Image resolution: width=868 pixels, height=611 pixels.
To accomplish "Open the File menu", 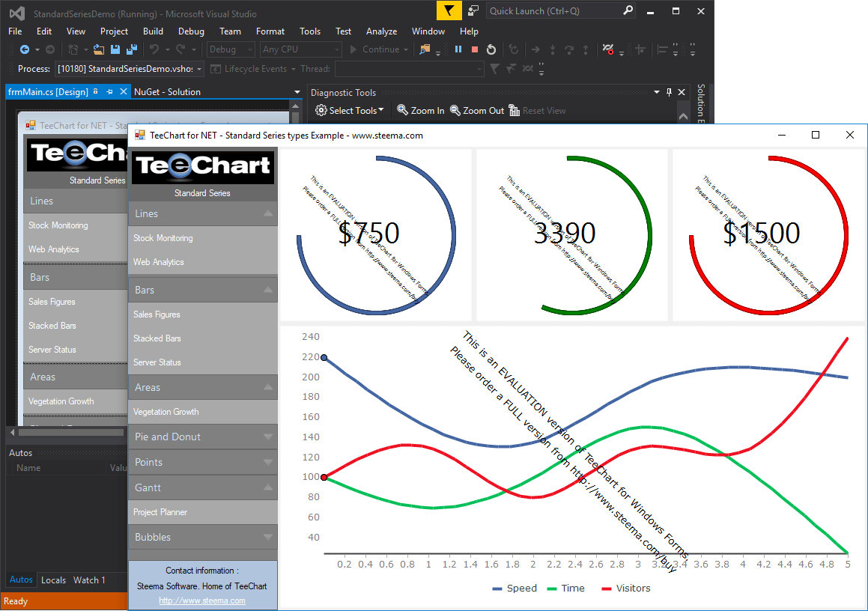I will pyautogui.click(x=15, y=31).
